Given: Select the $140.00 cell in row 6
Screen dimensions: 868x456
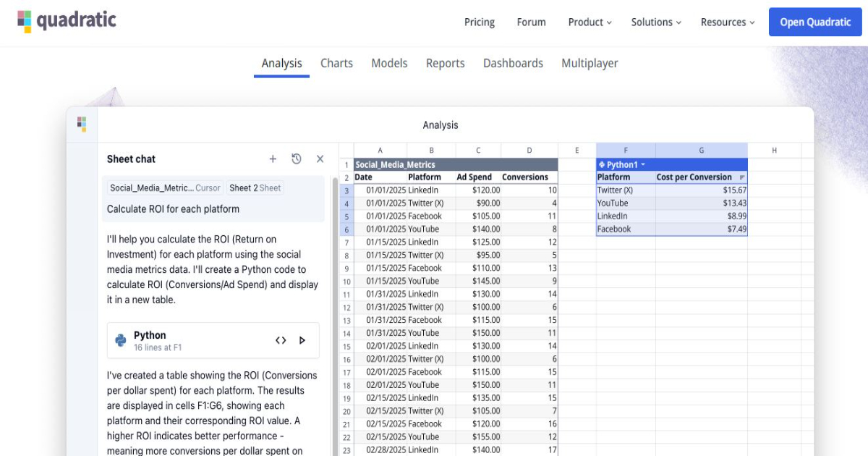Looking at the screenshot, I should tap(478, 229).
